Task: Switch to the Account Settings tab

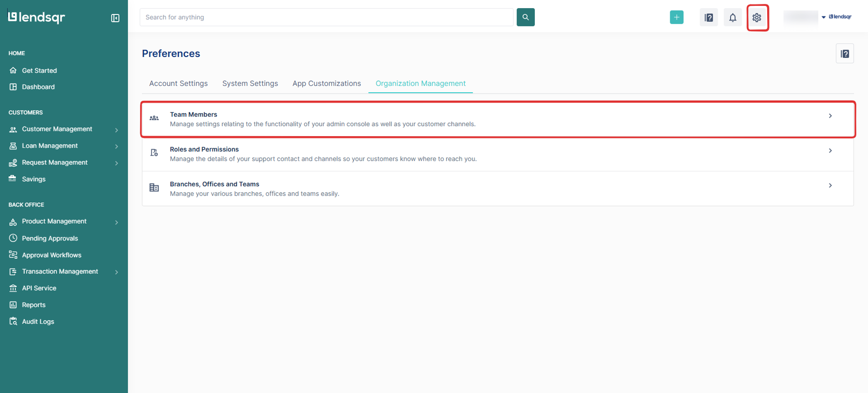Action: tap(178, 84)
